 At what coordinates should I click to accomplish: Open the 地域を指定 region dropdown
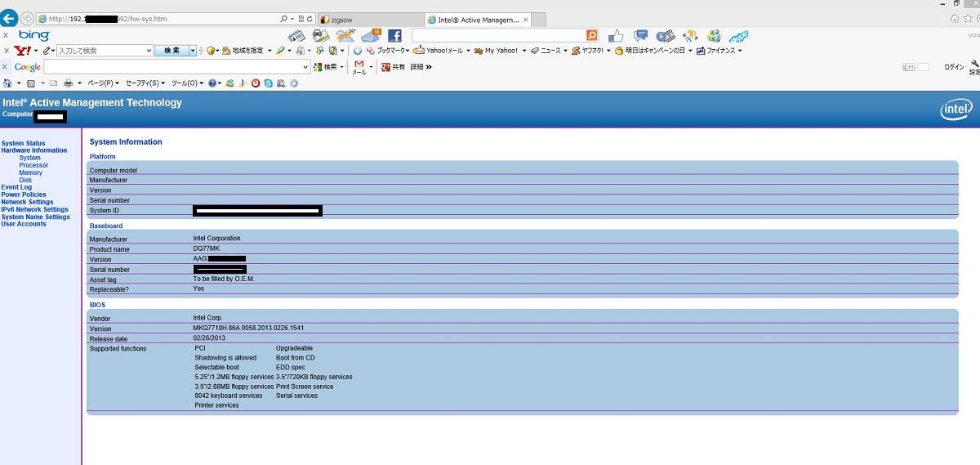tap(248, 51)
